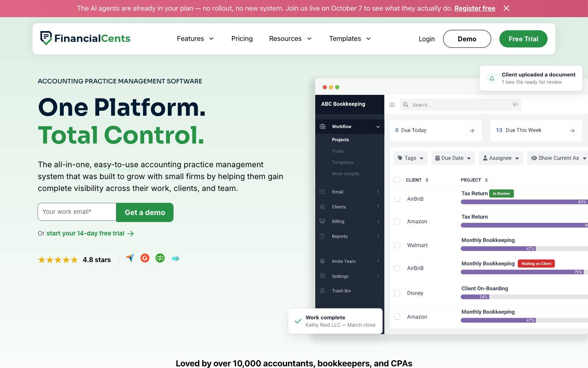Click the Free Trial button
Image resolution: width=588 pixels, height=368 pixels.
tap(523, 39)
